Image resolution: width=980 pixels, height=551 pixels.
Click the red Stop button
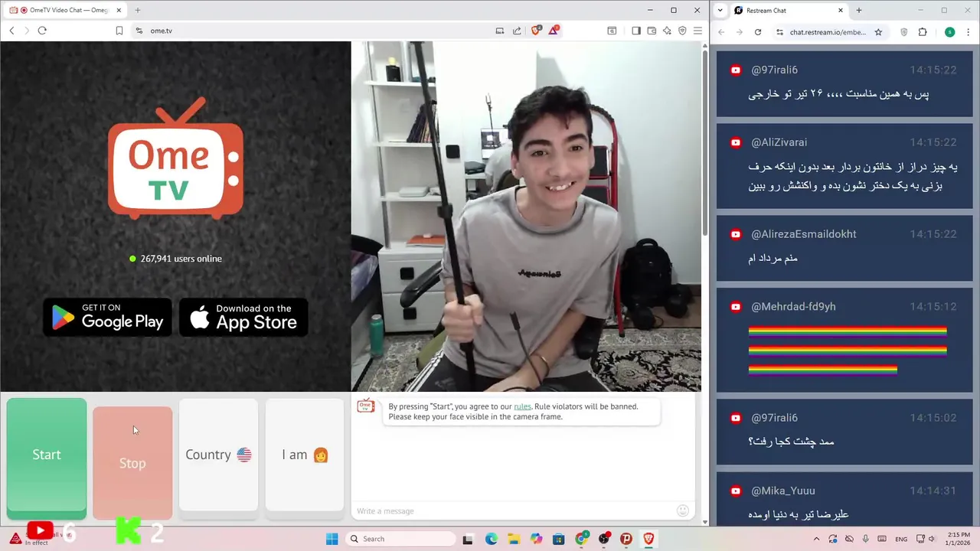pyautogui.click(x=132, y=463)
